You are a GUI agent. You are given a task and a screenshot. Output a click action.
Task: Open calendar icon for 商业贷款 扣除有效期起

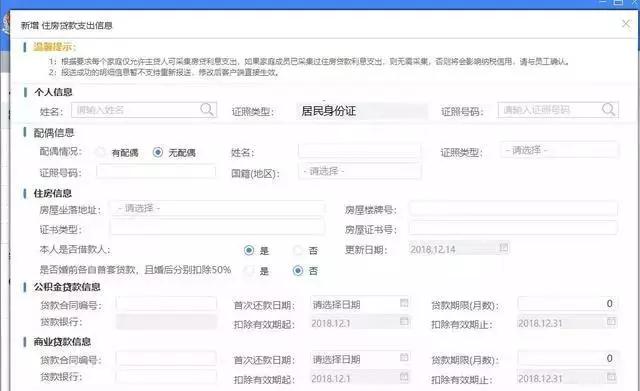click(x=404, y=376)
